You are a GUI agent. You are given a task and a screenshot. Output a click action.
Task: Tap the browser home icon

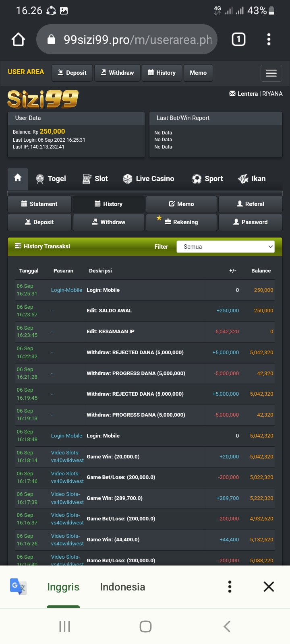tap(19, 39)
